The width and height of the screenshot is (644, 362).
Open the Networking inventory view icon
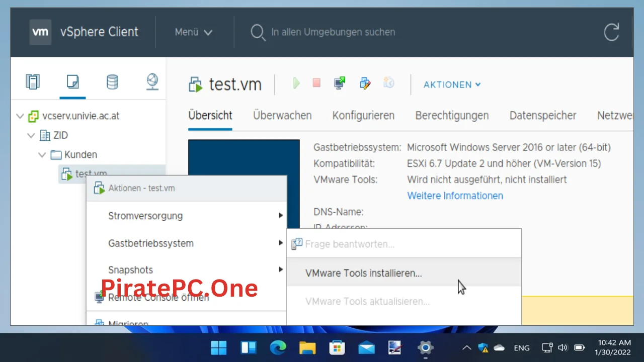click(152, 81)
